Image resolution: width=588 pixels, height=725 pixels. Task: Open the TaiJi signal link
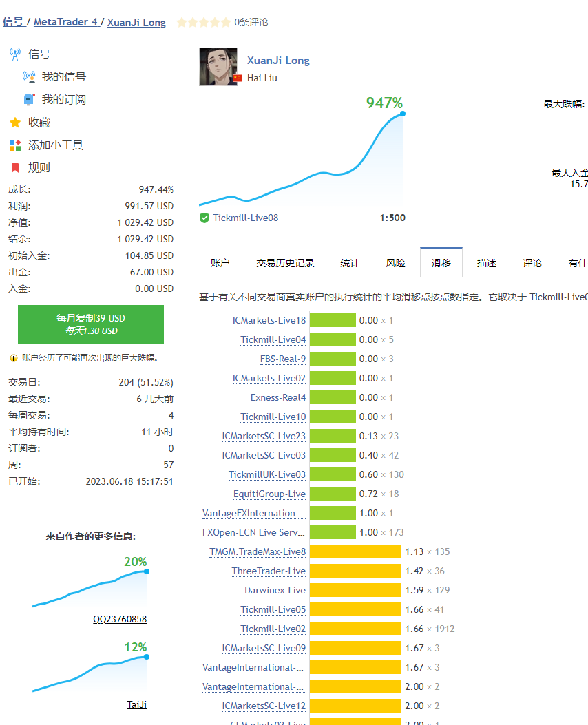pyautogui.click(x=137, y=704)
